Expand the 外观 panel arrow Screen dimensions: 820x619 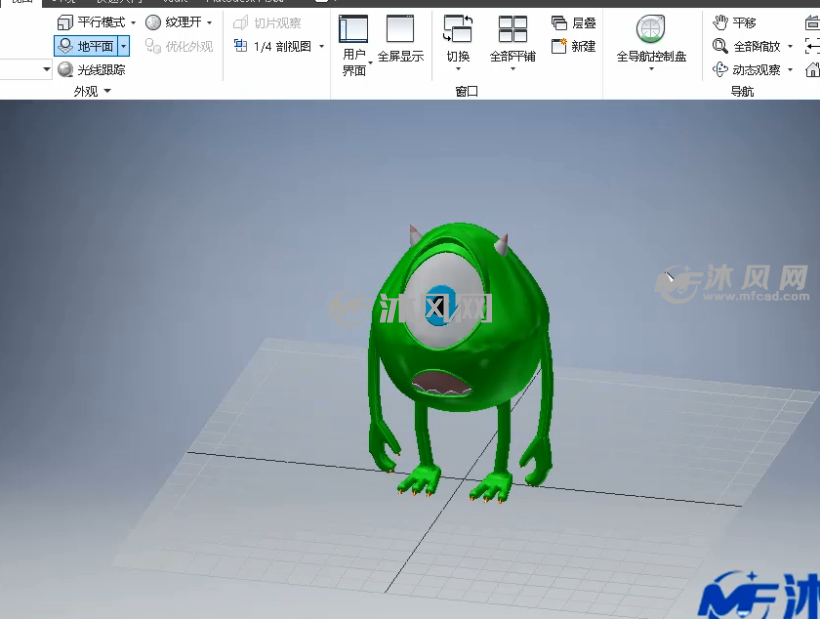click(108, 91)
